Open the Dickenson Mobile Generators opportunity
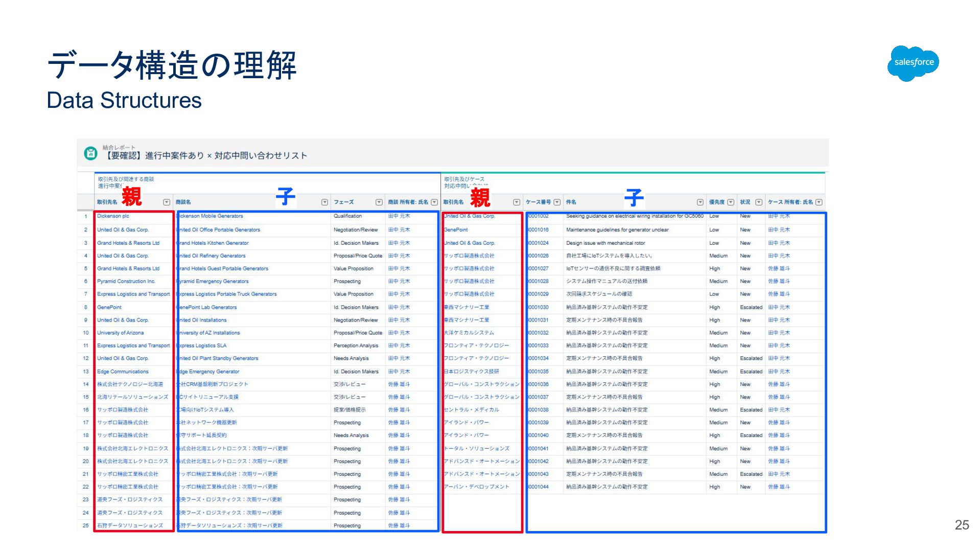The image size is (980, 552). [210, 216]
